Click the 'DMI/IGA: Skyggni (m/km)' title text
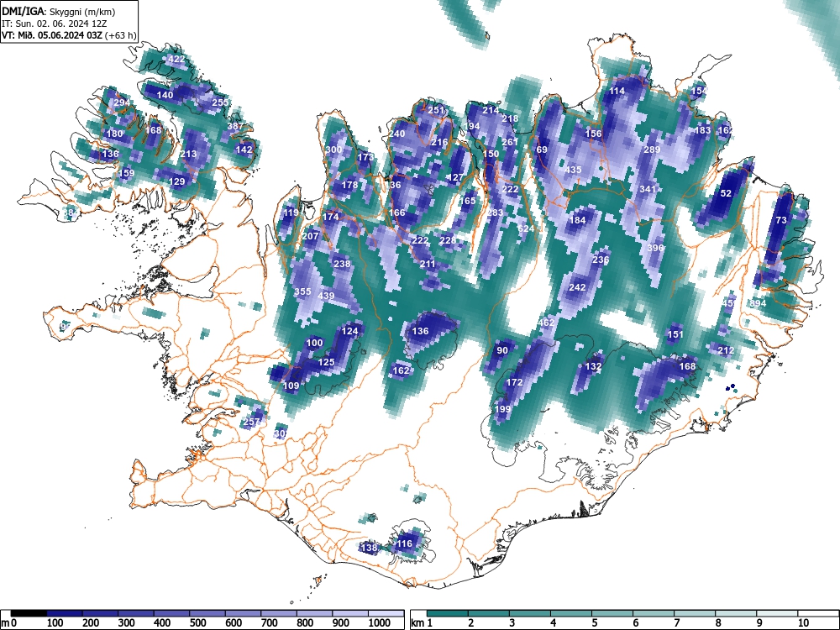Screen dimensions: 840x630 pos(59,11)
